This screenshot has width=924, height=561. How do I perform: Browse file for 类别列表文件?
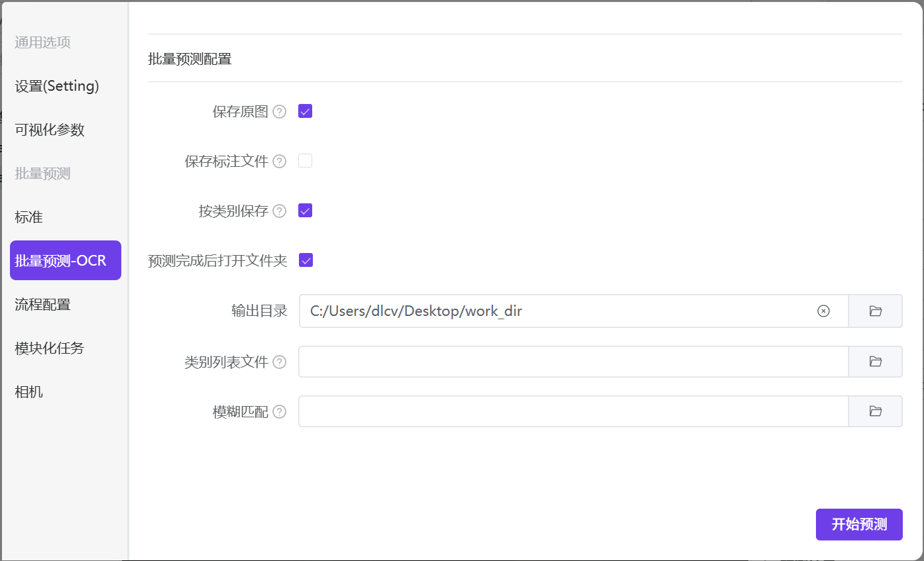click(x=876, y=362)
